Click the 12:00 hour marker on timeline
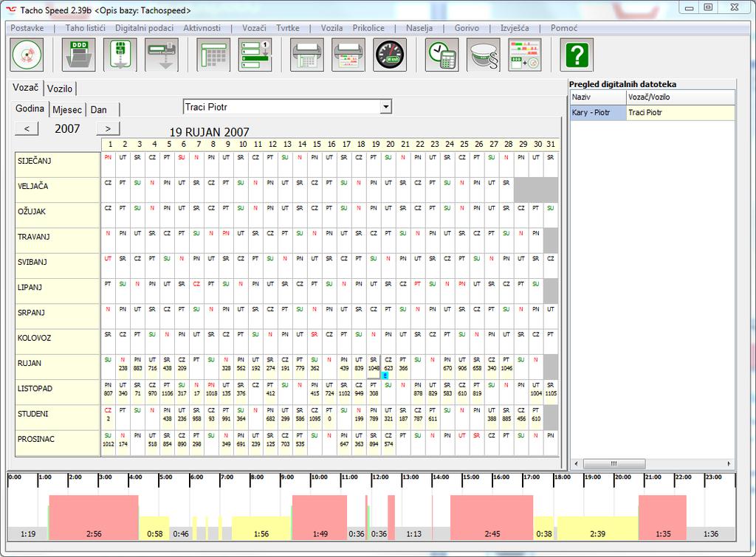 point(380,477)
